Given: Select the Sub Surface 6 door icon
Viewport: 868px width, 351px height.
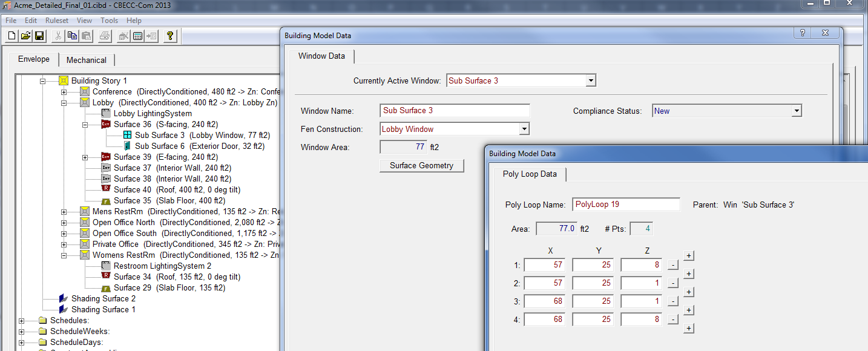Looking at the screenshot, I should tap(127, 146).
